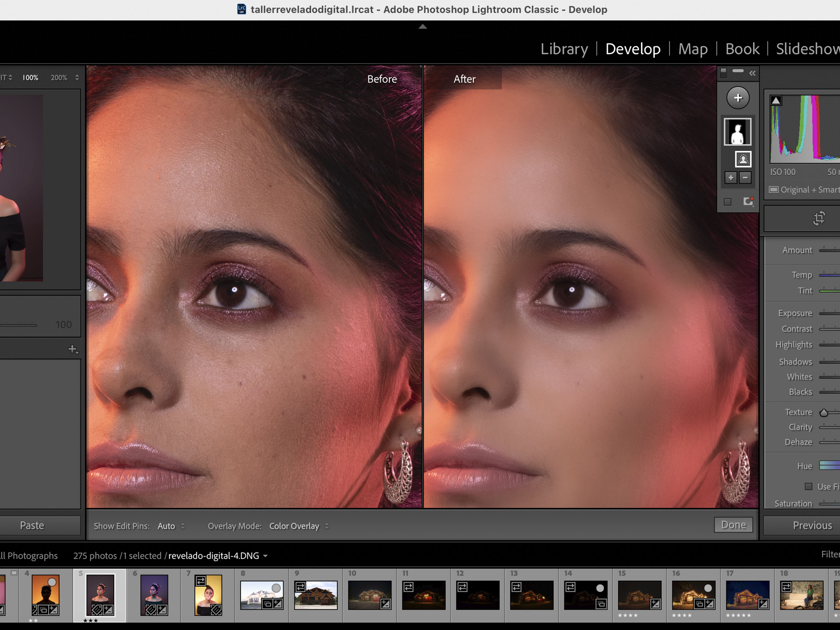Click the Navigator preview thumbnail

coord(21,188)
